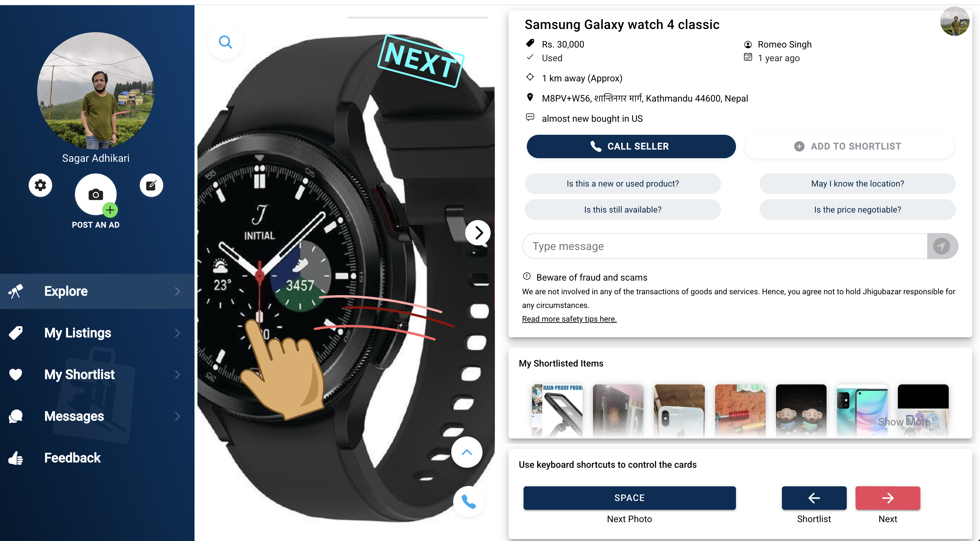Go to next photo with right chevron
Viewport: 980px width, 541px height.
(478, 233)
